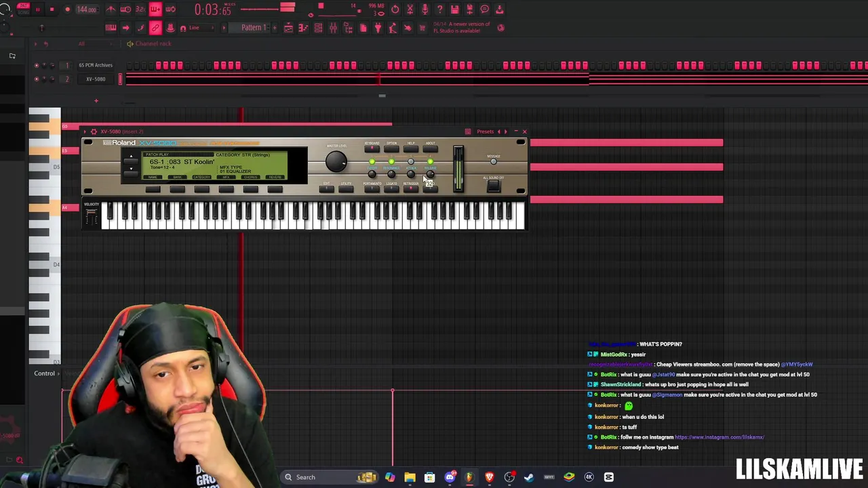Screen dimensions: 868x488
Task: Click the Help button on XV-5080
Action: pyautogui.click(x=411, y=148)
